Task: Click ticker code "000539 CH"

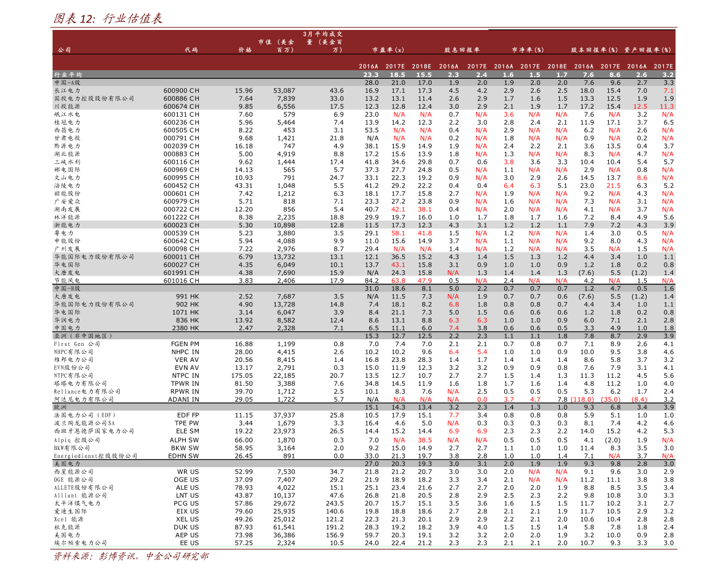Action: pyautogui.click(x=181, y=233)
